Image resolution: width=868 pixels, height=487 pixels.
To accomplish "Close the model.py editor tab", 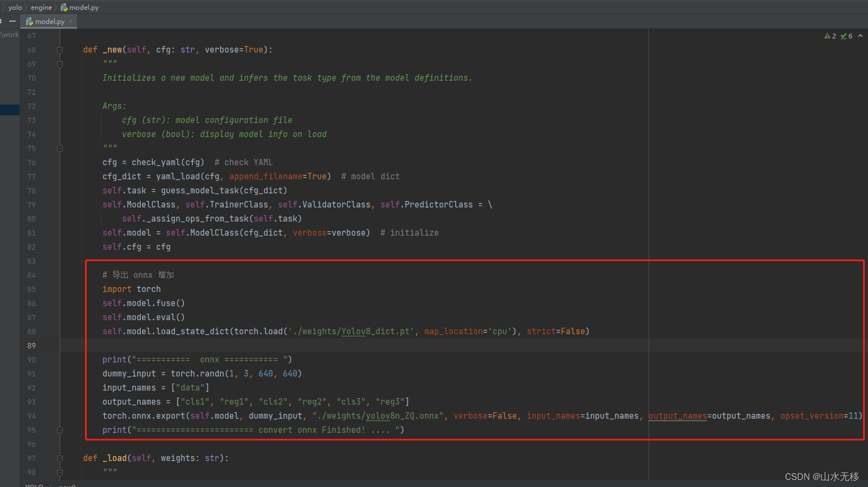I will click(70, 21).
